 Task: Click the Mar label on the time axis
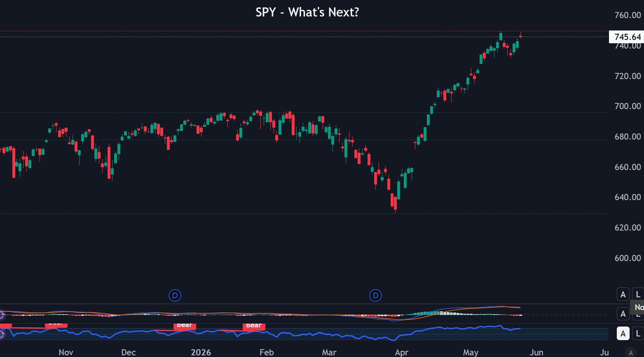point(329,352)
